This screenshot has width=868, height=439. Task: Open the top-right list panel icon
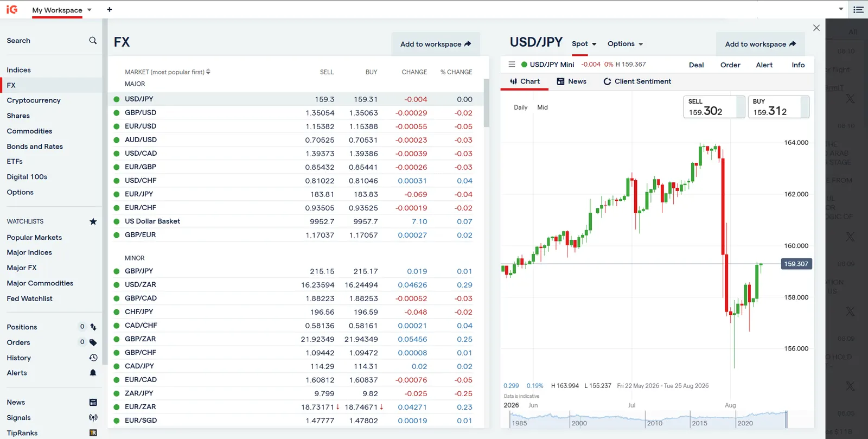click(x=858, y=9)
